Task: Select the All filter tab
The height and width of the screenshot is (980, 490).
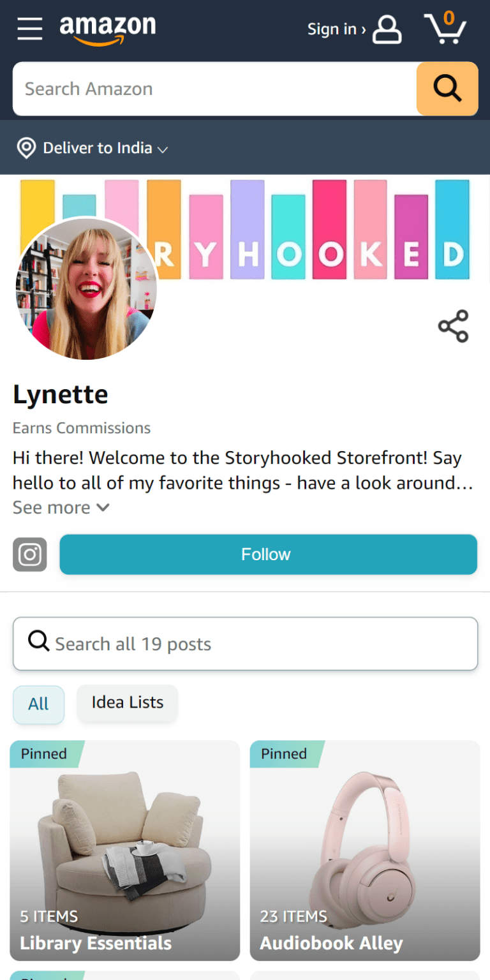Action: 38,704
